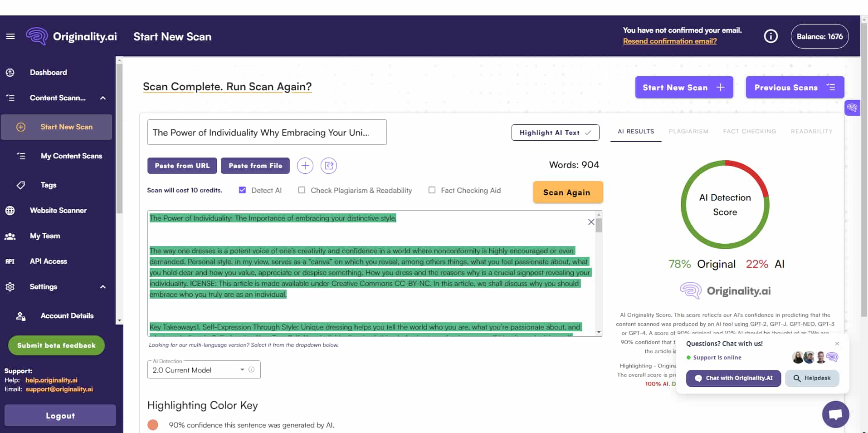Click the purple side tab brain icon
Screen dimensions: 868x433
(852, 108)
